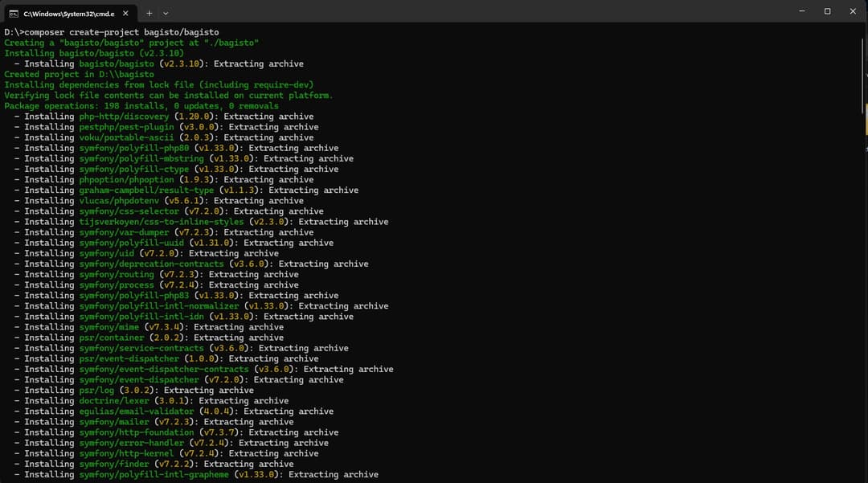Click the "Created project in D:\\bagisto" line

click(79, 75)
